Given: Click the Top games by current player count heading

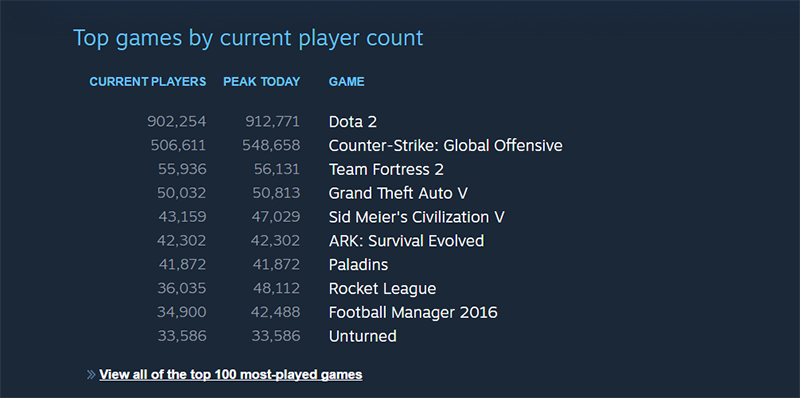Looking at the screenshot, I should 248,39.
